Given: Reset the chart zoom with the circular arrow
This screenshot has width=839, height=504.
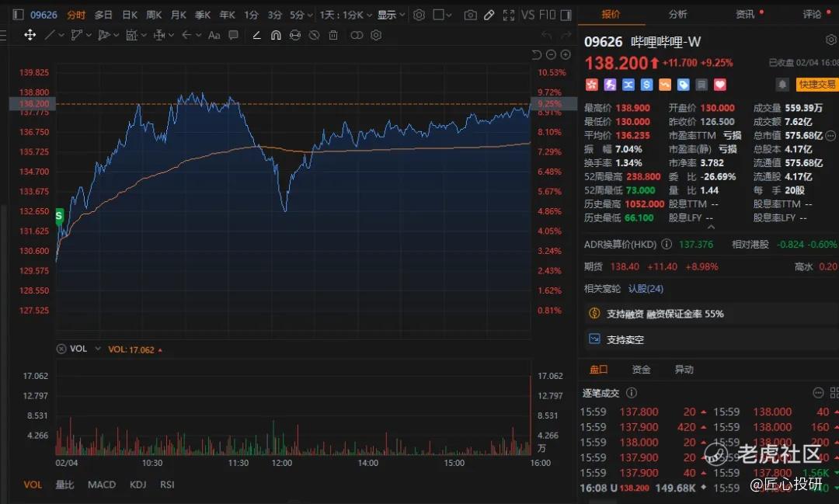Looking at the screenshot, I should [x=537, y=54].
